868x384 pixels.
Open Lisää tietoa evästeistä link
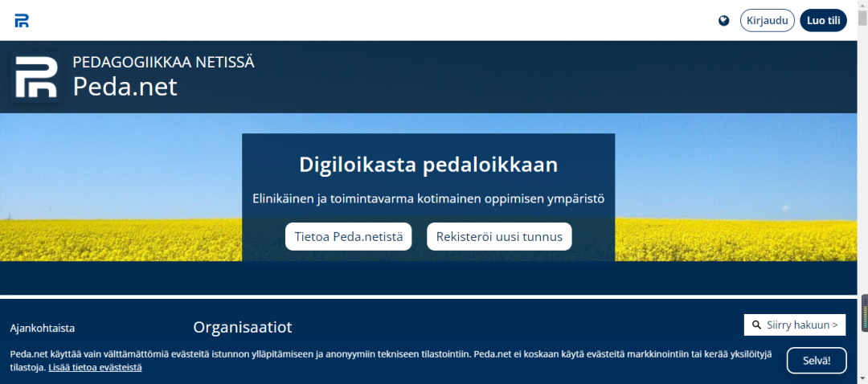(x=95, y=367)
